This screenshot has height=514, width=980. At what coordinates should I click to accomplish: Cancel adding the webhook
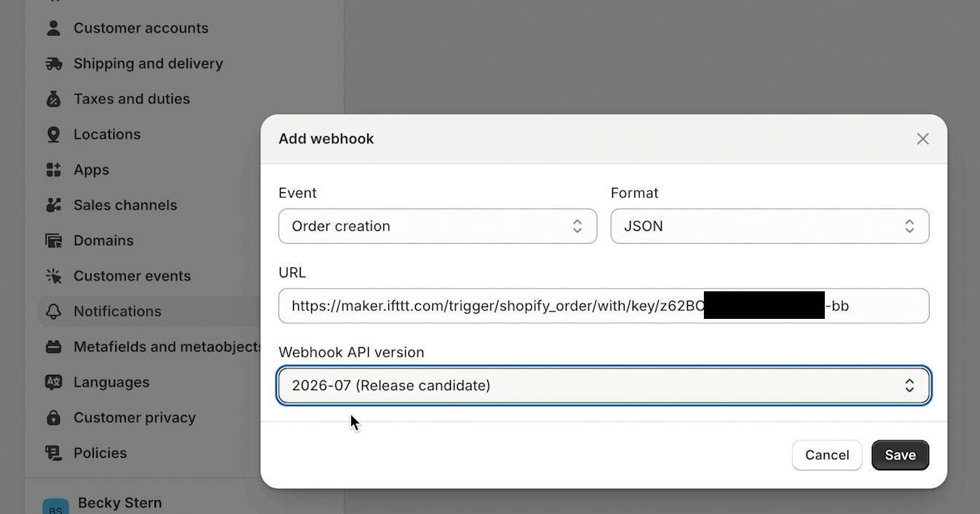(x=827, y=455)
